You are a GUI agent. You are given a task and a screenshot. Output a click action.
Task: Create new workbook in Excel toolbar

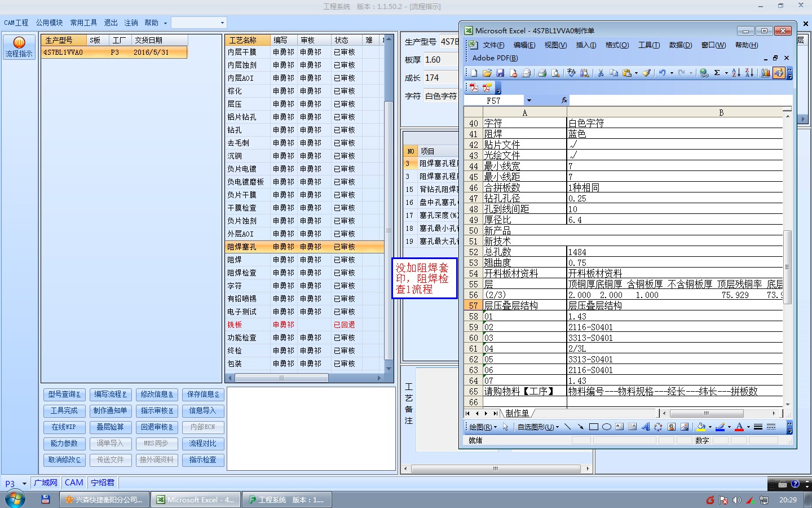pyautogui.click(x=474, y=73)
